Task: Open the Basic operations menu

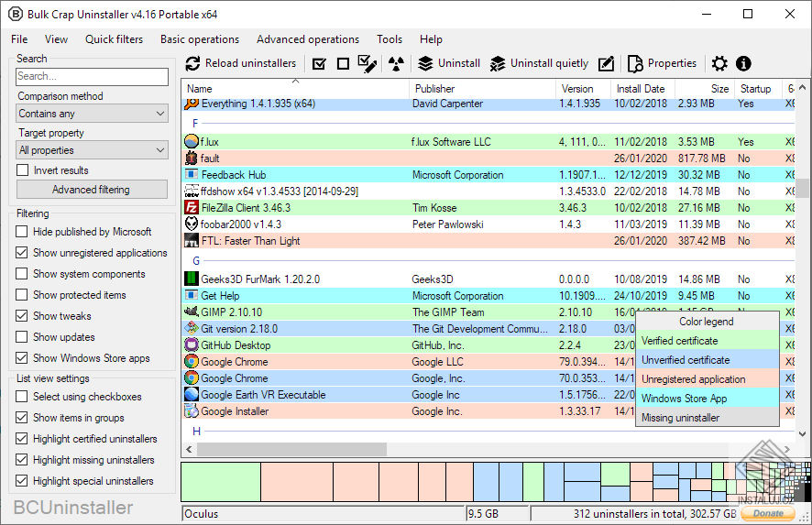Action: (200, 39)
